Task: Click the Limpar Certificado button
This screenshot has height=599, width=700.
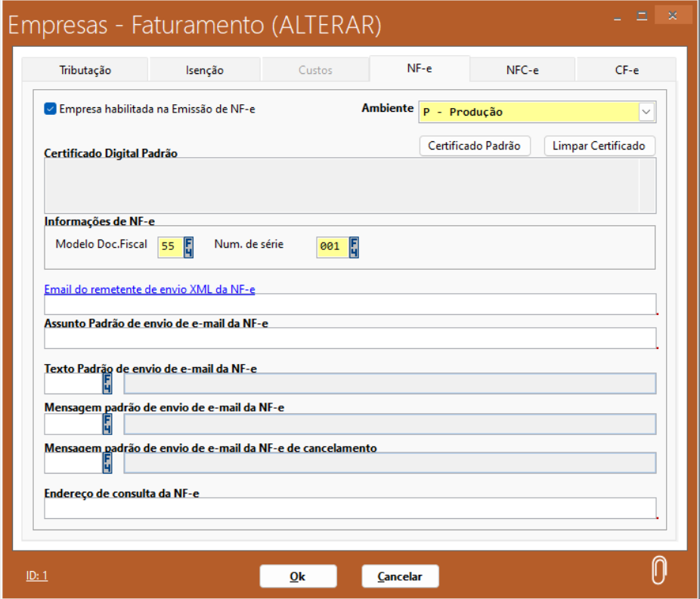Action: click(599, 146)
